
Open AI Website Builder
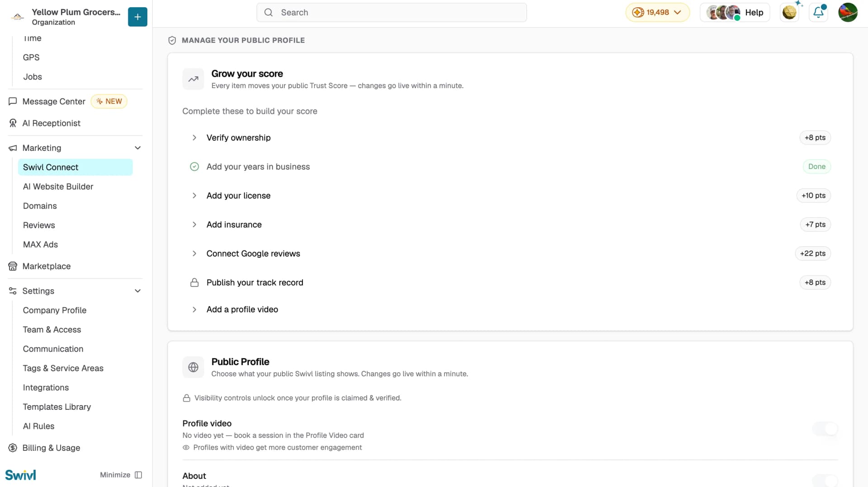point(58,187)
